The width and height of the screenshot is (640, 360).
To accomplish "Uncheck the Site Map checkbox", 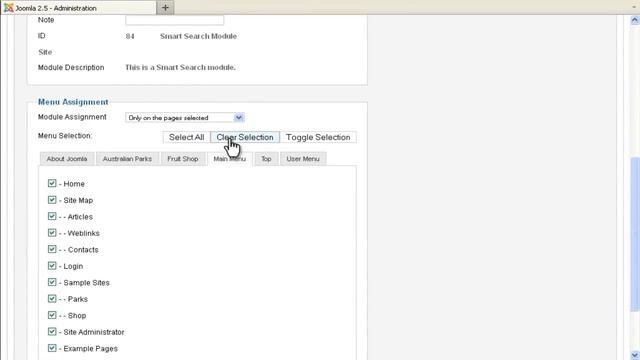I will pos(52,200).
